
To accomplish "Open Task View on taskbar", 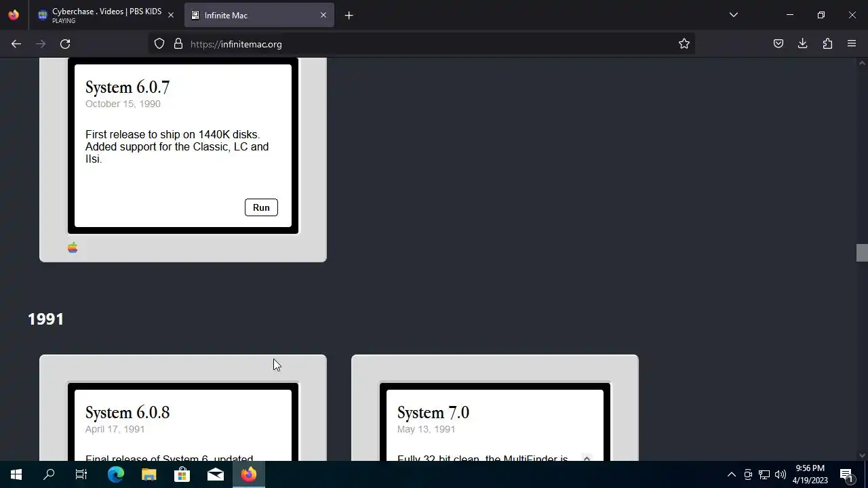I will [x=81, y=474].
